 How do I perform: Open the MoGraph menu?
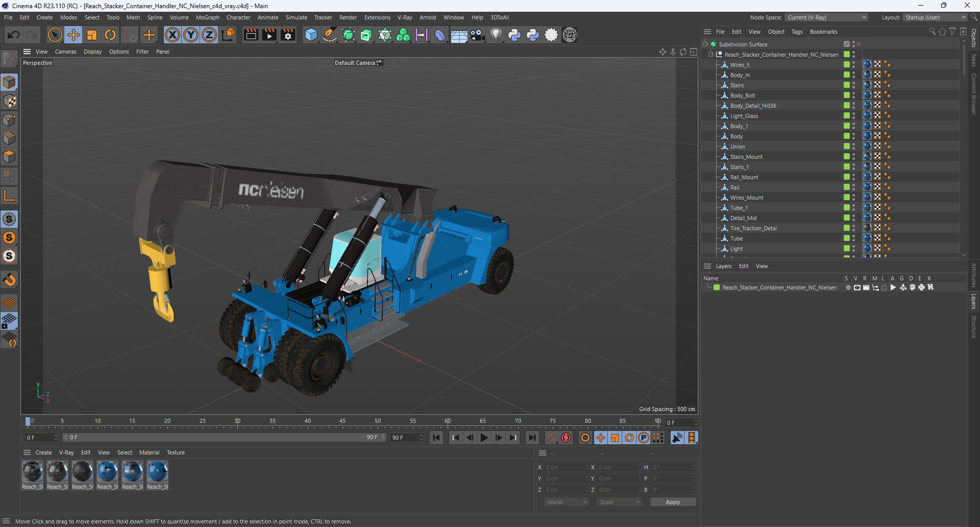207,17
